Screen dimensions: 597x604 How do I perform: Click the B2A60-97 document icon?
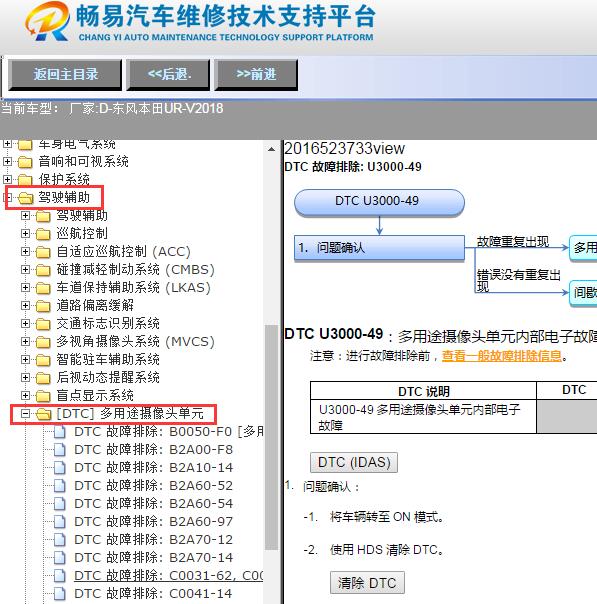point(60,522)
